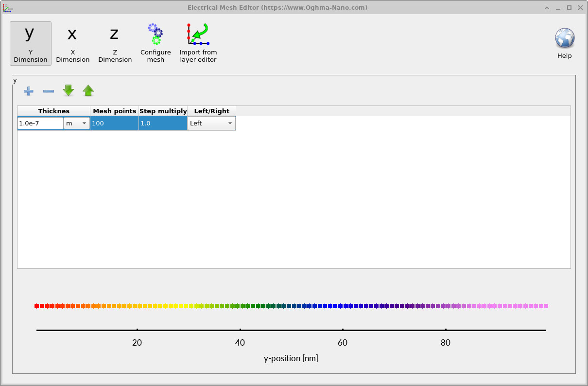The width and height of the screenshot is (588, 386).
Task: Add a new mesh row with plus
Action: tap(29, 91)
